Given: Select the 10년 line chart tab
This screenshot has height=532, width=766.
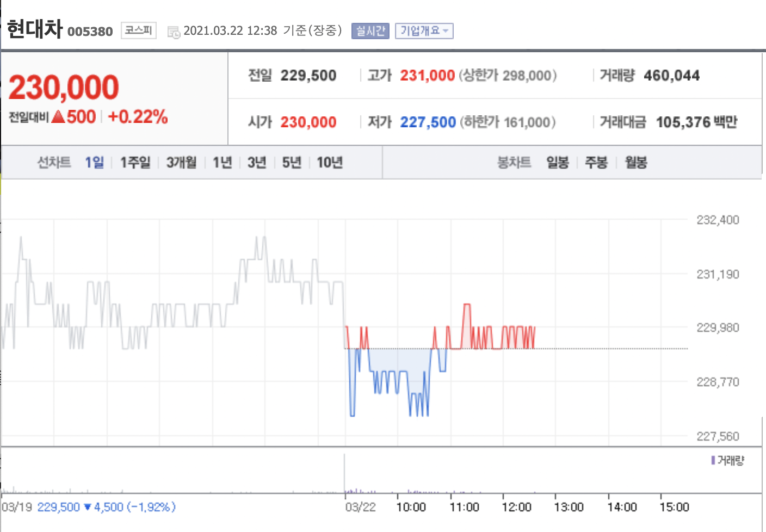Looking at the screenshot, I should click(x=330, y=162).
